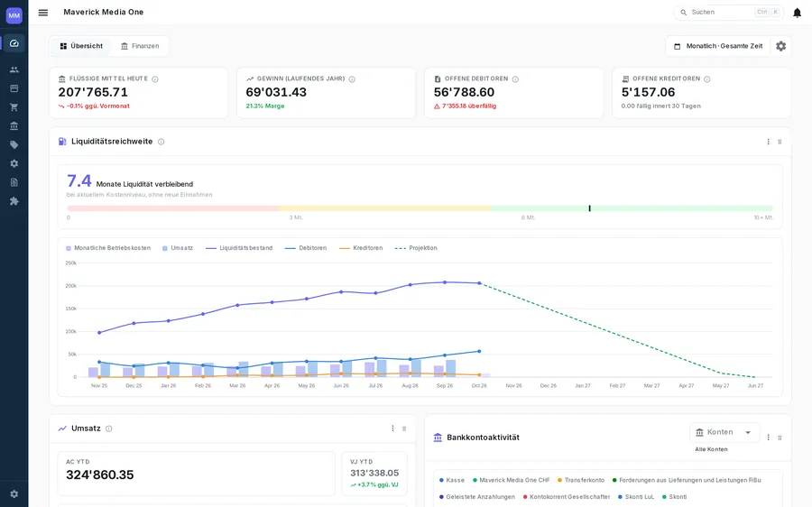The width and height of the screenshot is (812, 507).
Task: Click drag handle of Liquiditätsreichweite panel
Action: 780,142
